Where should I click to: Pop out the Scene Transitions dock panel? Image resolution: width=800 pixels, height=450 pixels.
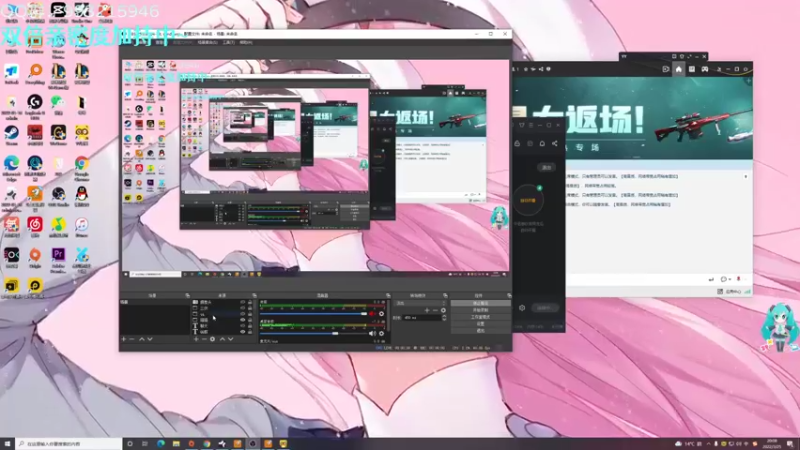pos(445,295)
